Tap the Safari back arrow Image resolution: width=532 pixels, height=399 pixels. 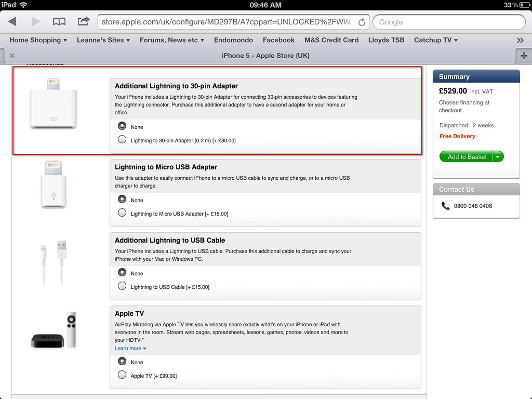[x=12, y=22]
